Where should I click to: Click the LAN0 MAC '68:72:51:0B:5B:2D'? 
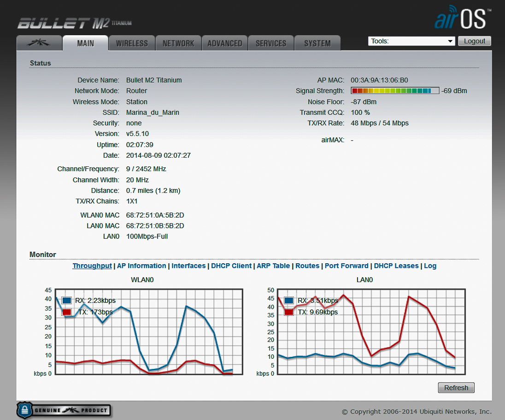click(x=155, y=226)
